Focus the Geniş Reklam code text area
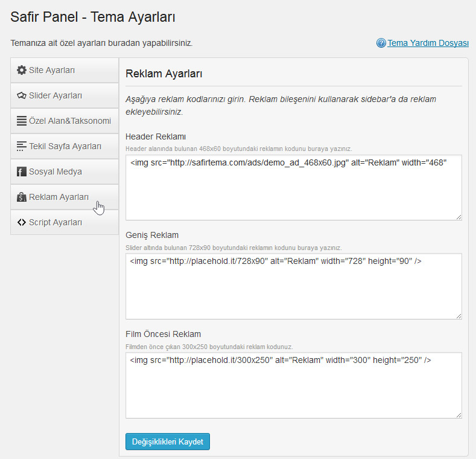The height and width of the screenshot is (459, 476). pyautogui.click(x=294, y=286)
